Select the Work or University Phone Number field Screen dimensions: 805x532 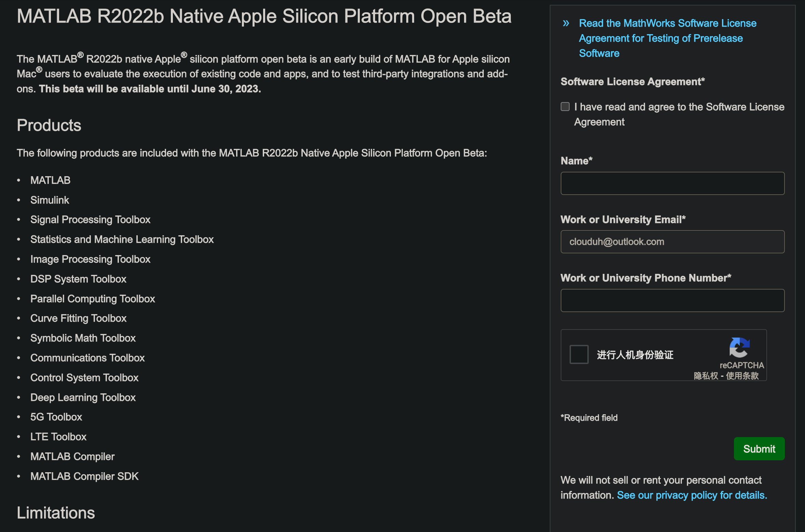click(672, 300)
